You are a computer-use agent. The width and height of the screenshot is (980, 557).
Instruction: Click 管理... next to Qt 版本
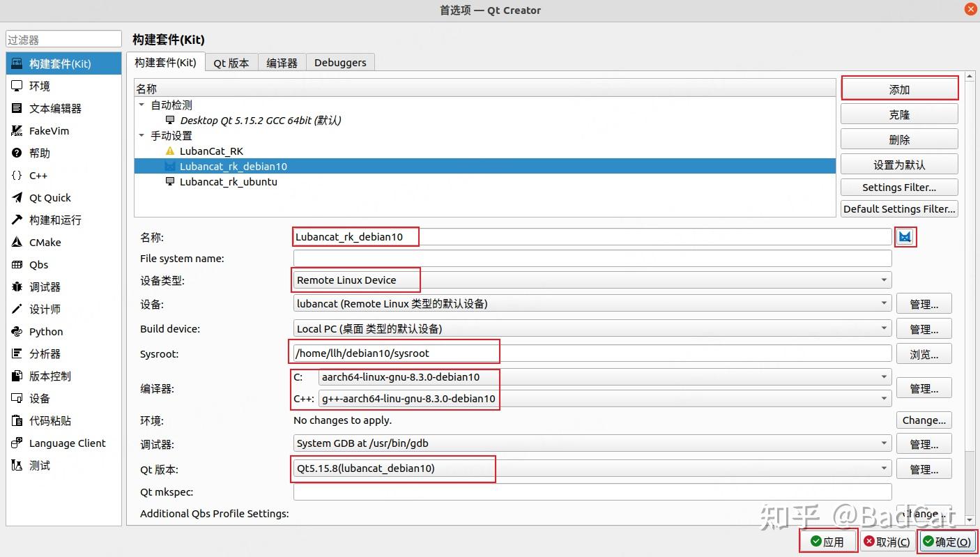(924, 469)
